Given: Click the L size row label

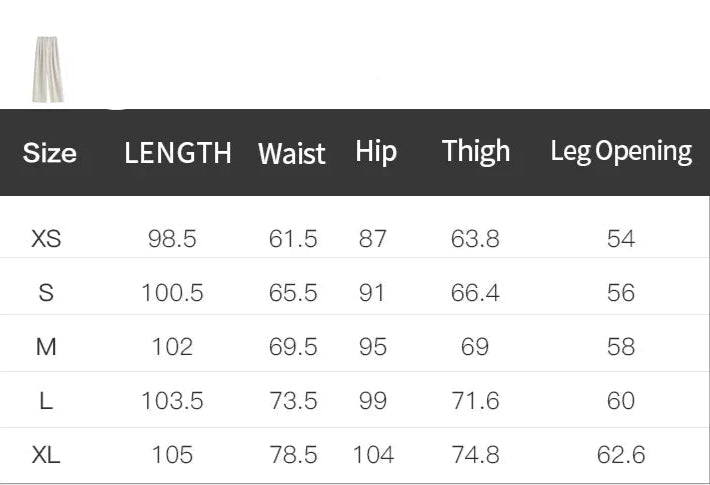Looking at the screenshot, I should pos(46,401).
